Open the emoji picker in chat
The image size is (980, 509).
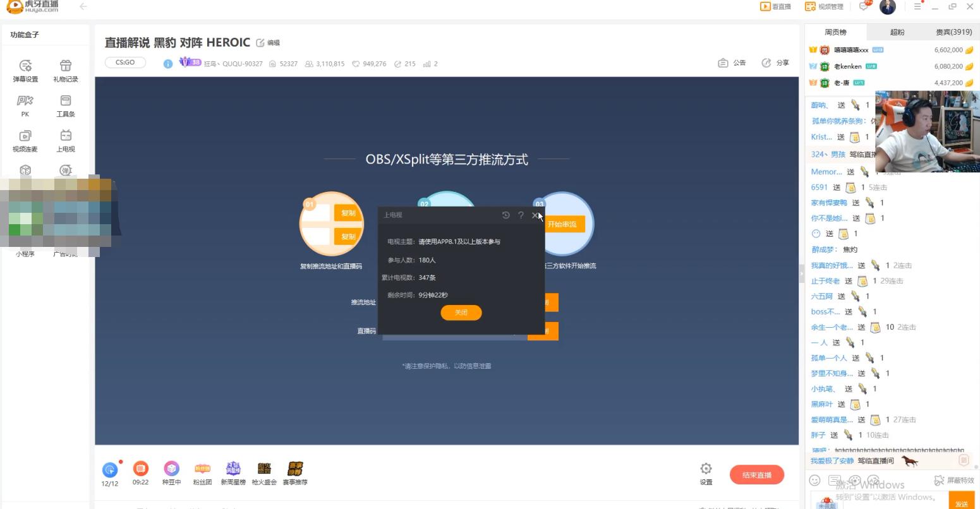(814, 481)
